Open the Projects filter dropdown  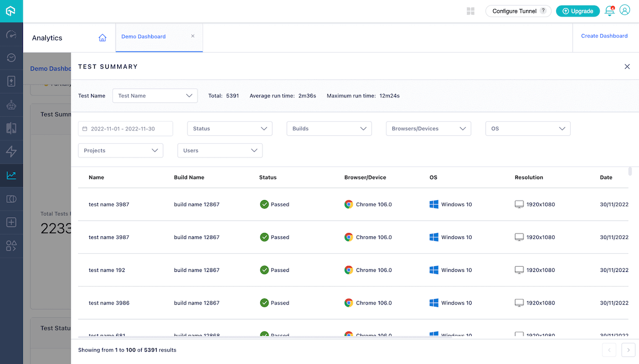(x=120, y=151)
